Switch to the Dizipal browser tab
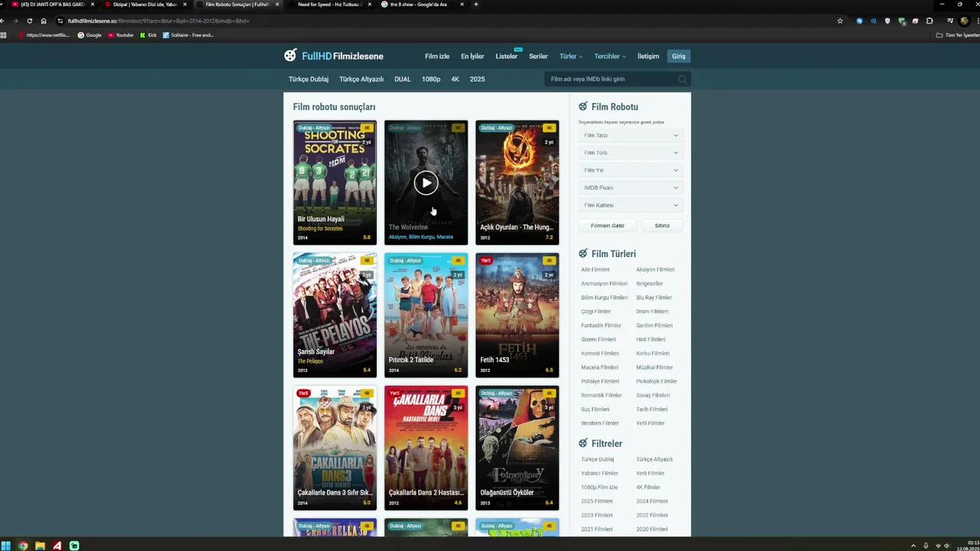 pyautogui.click(x=145, y=5)
